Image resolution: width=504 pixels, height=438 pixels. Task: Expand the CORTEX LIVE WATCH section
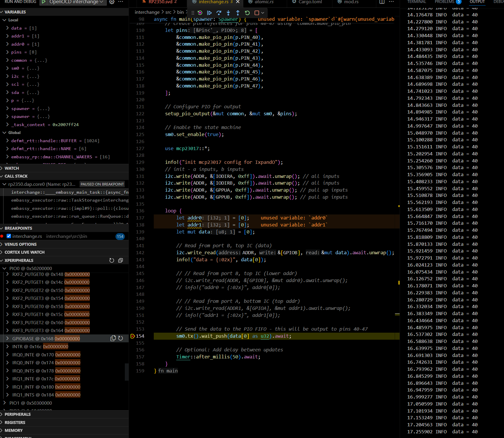click(25, 252)
